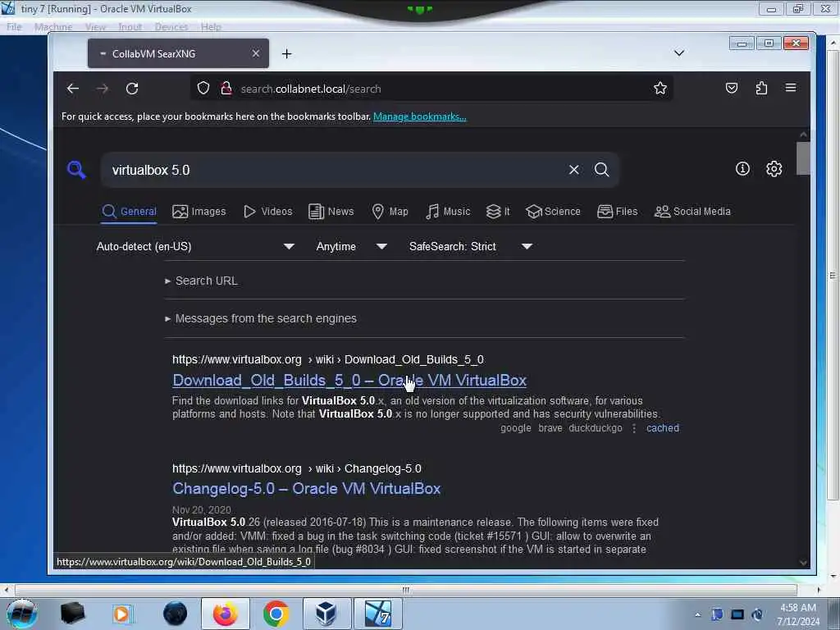The image size is (840, 630).
Task: Open SearXNG preferences gear
Action: point(774,169)
